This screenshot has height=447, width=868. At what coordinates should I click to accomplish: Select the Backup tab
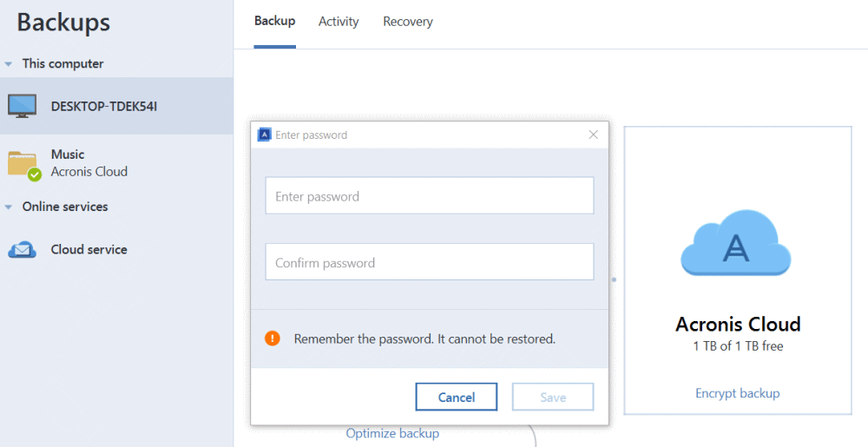(274, 22)
